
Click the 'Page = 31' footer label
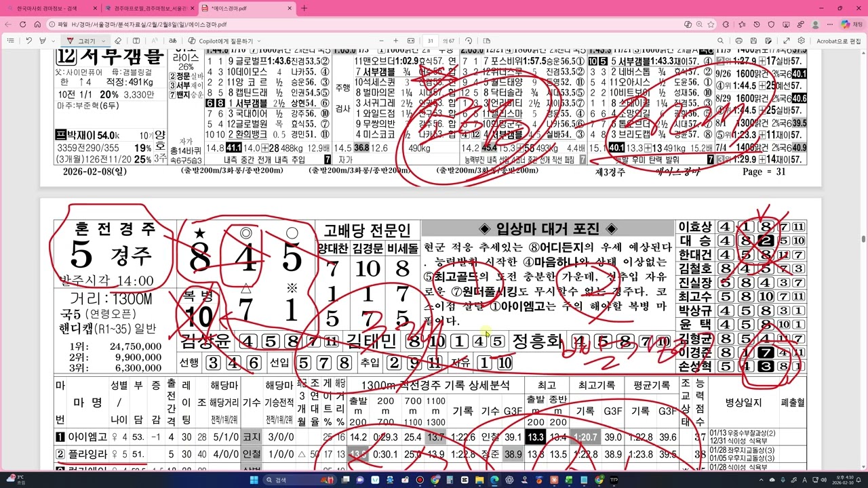coord(764,171)
